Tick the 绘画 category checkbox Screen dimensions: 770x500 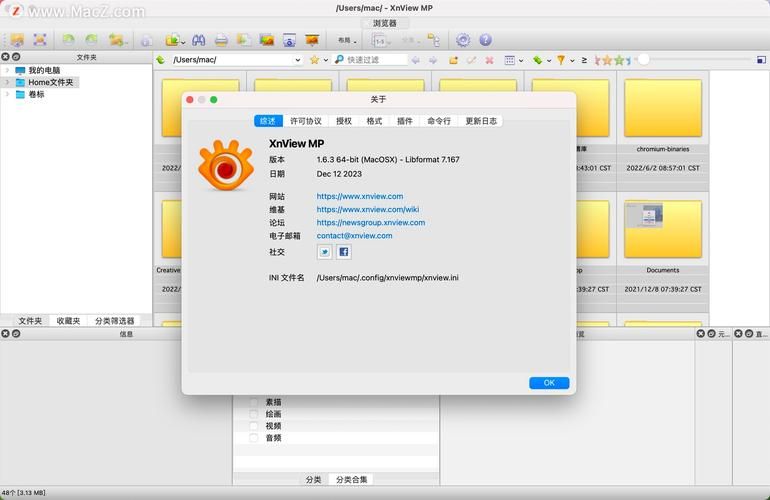(253, 414)
